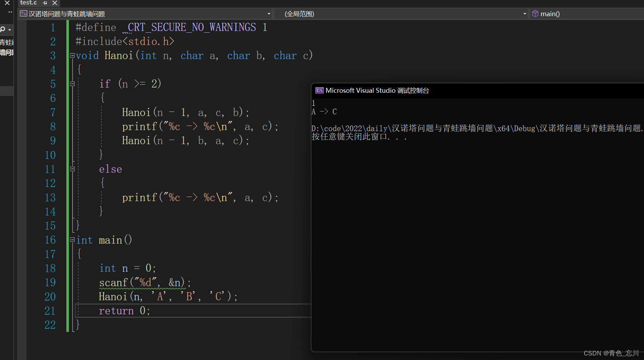Image resolution: width=644 pixels, height=360 pixels.
Task: Click the recursive Hanoi call on line 9
Action: [186, 141]
